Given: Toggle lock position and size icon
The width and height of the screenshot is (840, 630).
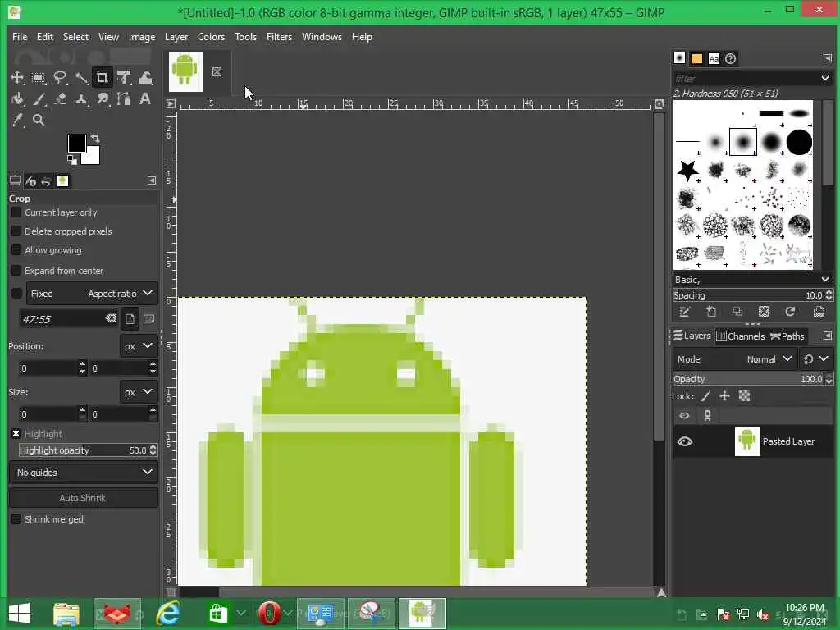Looking at the screenshot, I should 725,396.
